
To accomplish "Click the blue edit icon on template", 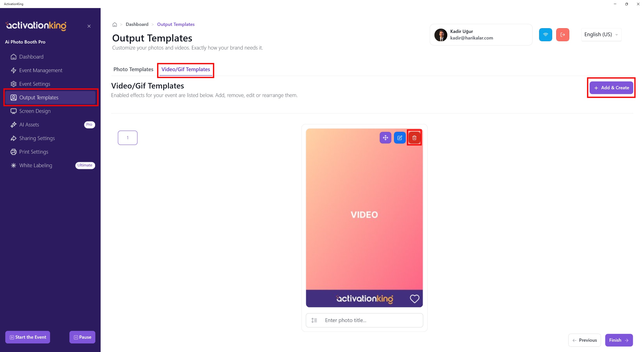I will click(x=400, y=138).
